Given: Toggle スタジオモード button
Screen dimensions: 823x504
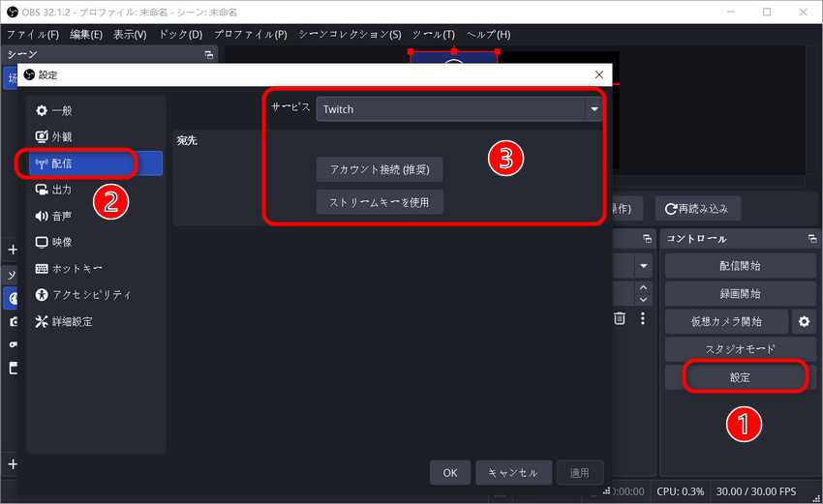Looking at the screenshot, I should (x=740, y=349).
